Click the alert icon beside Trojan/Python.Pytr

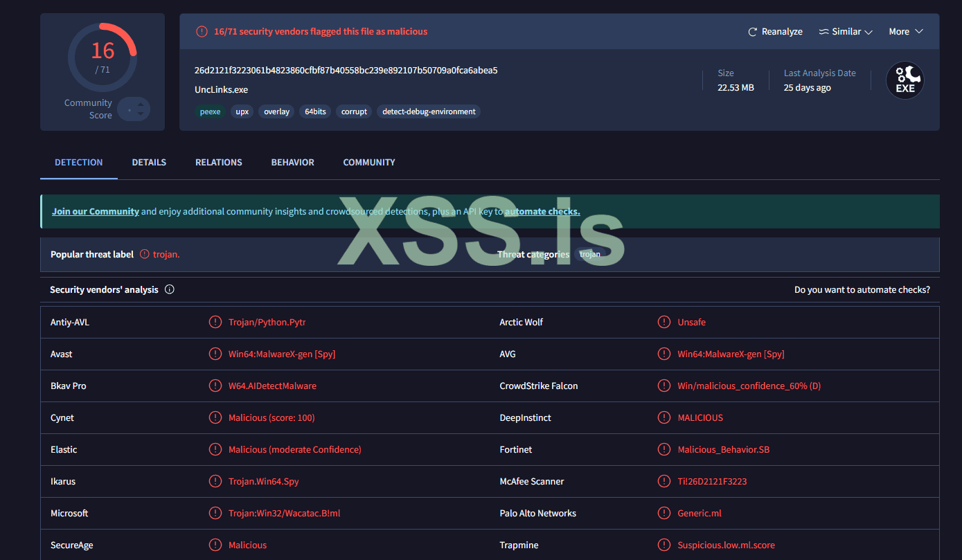pyautogui.click(x=215, y=322)
